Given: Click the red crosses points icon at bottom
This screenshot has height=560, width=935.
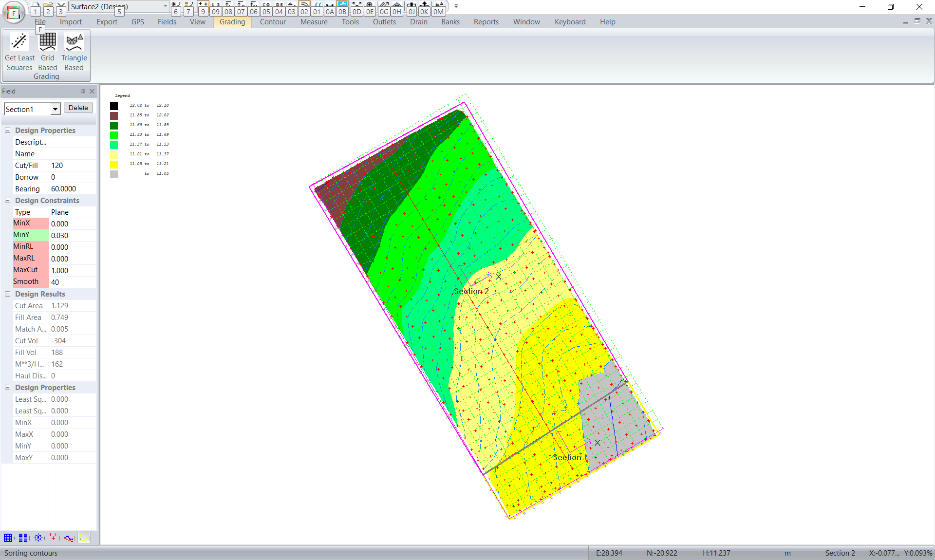Looking at the screenshot, I should 53,538.
